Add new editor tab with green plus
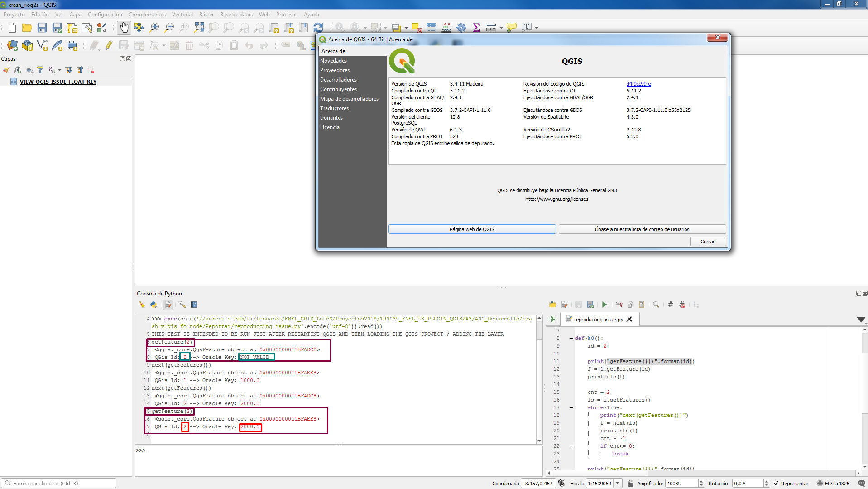 [553, 320]
